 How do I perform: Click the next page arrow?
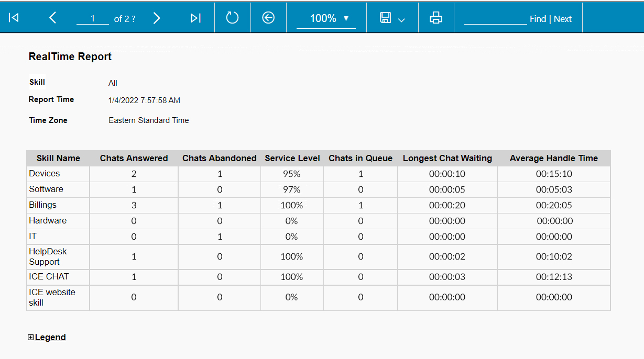pos(156,18)
